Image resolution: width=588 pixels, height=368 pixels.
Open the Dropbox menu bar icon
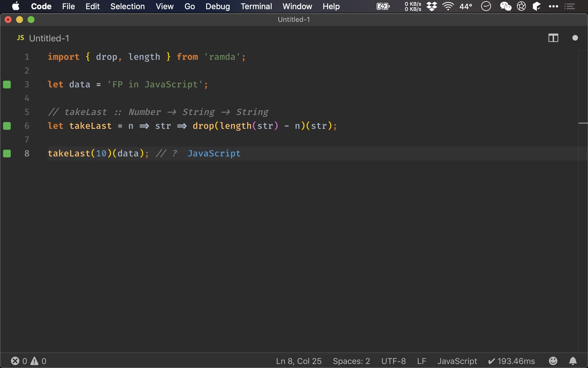point(432,6)
